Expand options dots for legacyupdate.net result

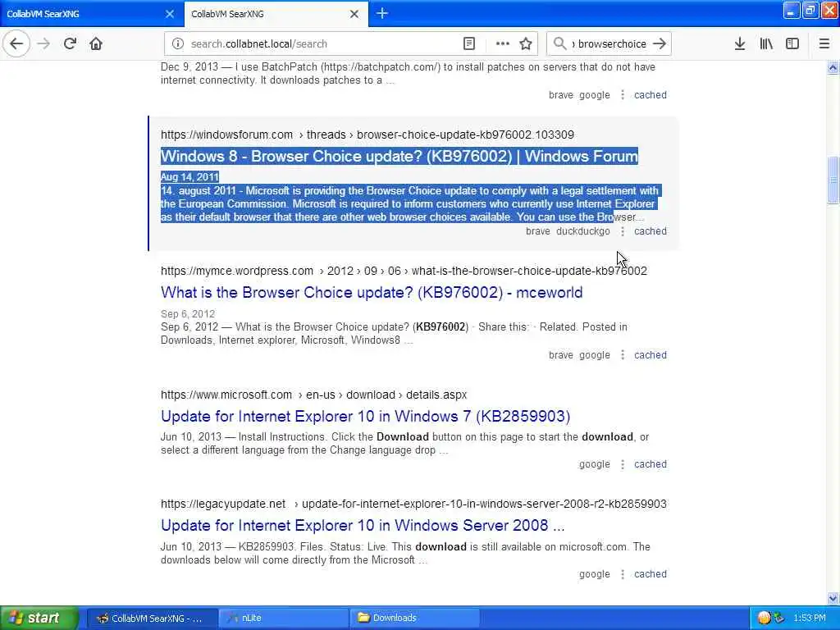pos(623,573)
